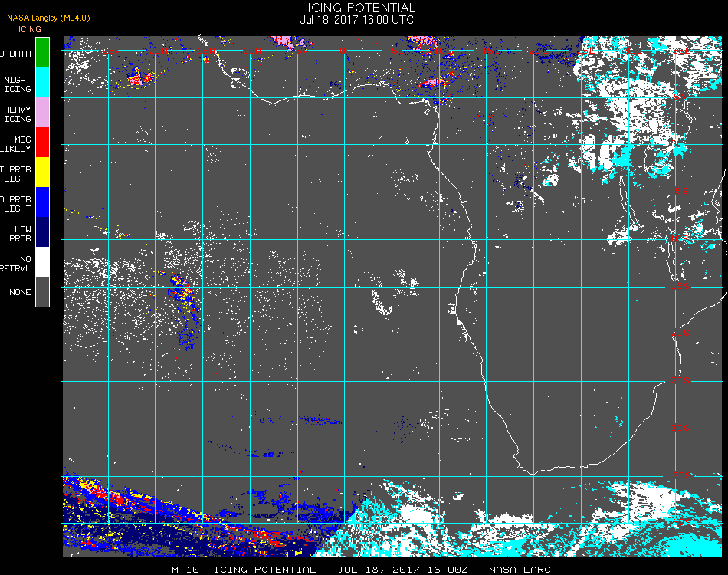Click the green NO DATA legend swatch
The height and width of the screenshot is (575, 728).
click(x=42, y=52)
